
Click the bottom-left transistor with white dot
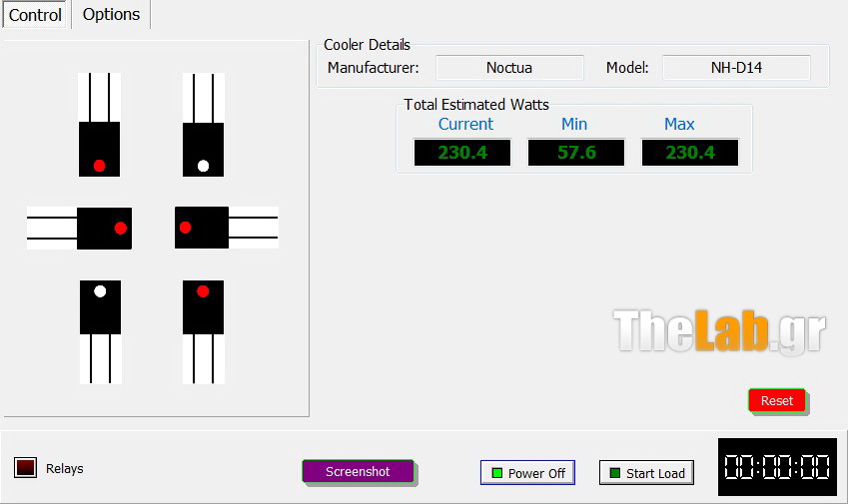pyautogui.click(x=100, y=307)
